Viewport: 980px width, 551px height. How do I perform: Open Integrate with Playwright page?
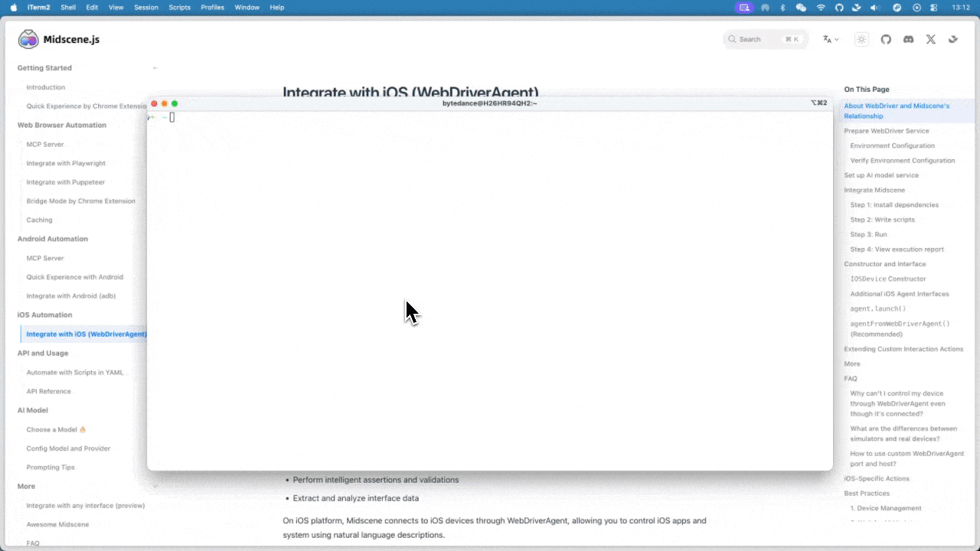(66, 163)
